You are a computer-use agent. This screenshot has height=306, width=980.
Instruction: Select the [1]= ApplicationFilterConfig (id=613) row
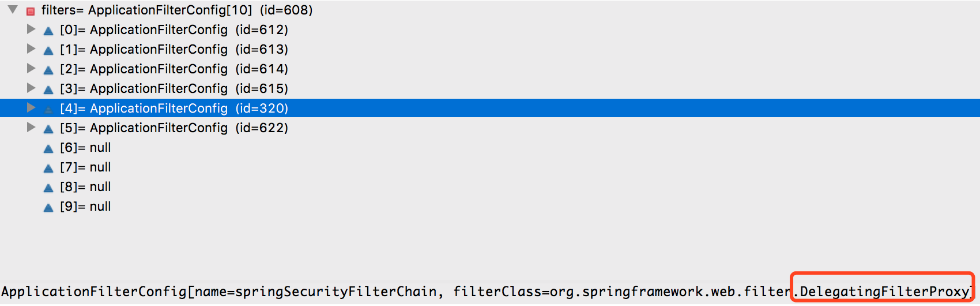tap(174, 49)
